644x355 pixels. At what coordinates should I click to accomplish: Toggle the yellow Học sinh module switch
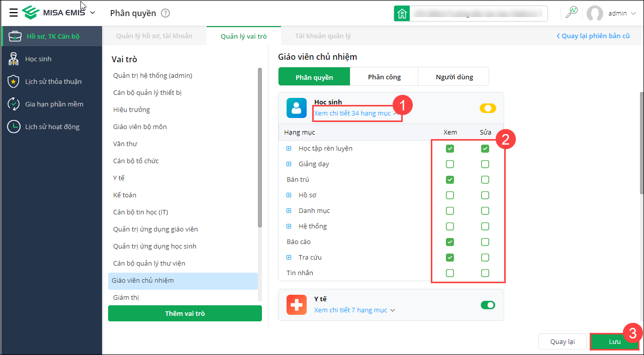pos(488,108)
